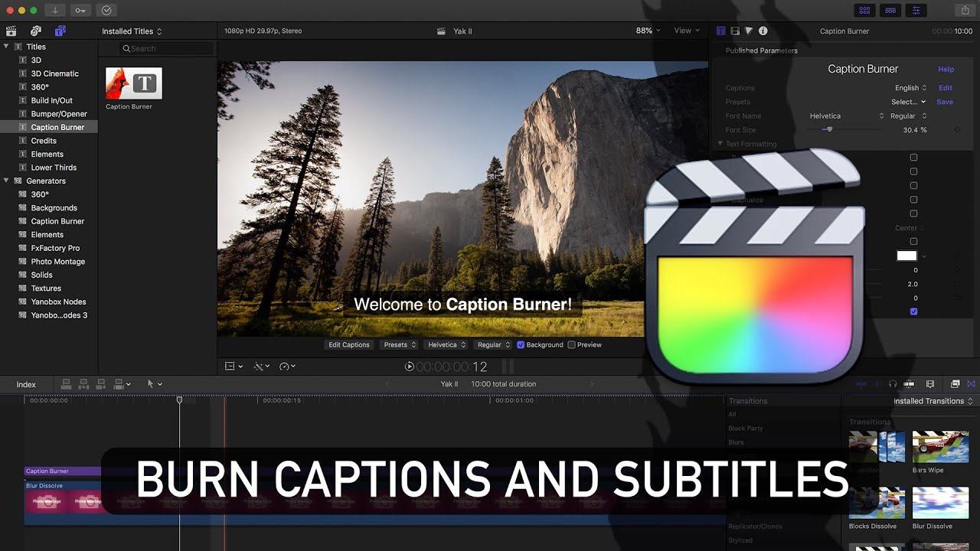Open the Text inspector tab icon
Viewport: 980px width, 551px height.
point(720,31)
